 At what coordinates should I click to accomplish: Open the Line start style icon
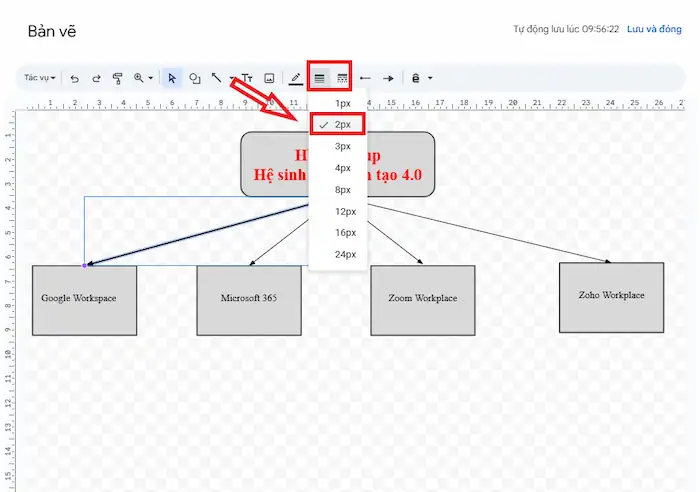click(365, 79)
